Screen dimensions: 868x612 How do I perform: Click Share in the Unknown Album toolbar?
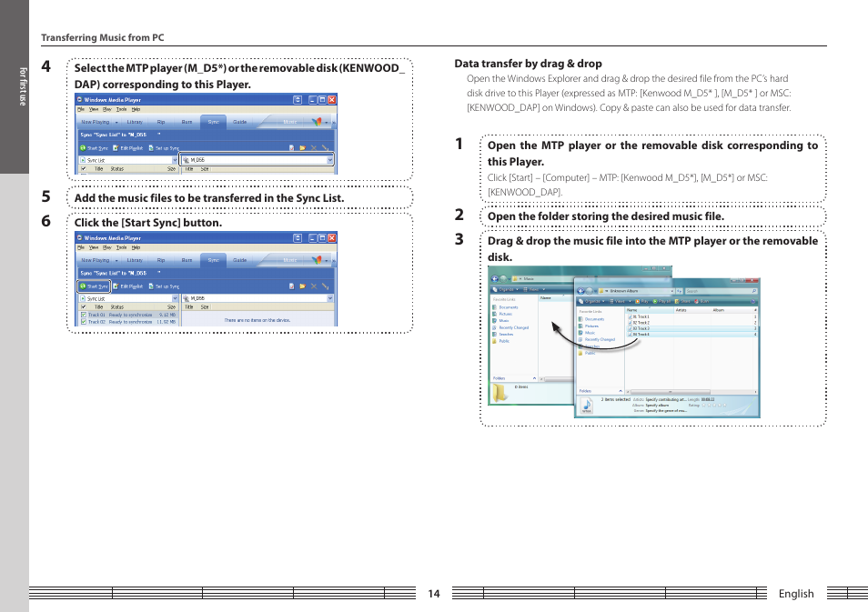point(682,302)
